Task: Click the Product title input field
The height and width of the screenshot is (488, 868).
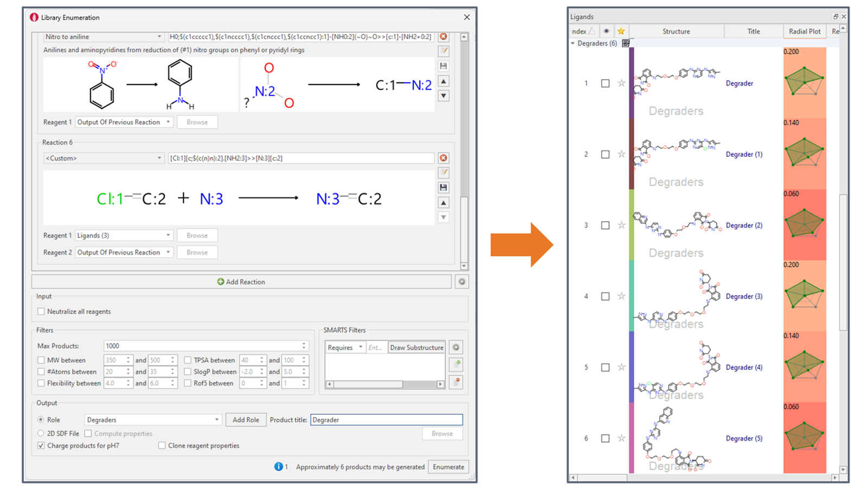Action: tap(386, 420)
